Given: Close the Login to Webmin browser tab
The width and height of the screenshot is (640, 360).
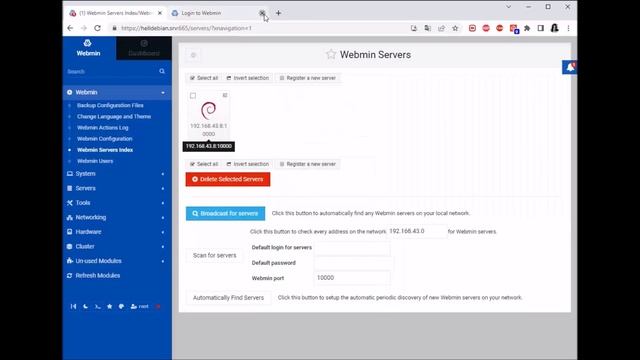Looking at the screenshot, I should point(262,13).
